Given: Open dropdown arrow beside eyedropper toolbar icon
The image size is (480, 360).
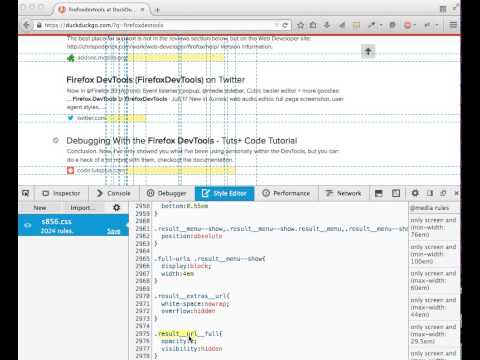Looking at the screenshot, I should pyautogui.click(x=381, y=25).
